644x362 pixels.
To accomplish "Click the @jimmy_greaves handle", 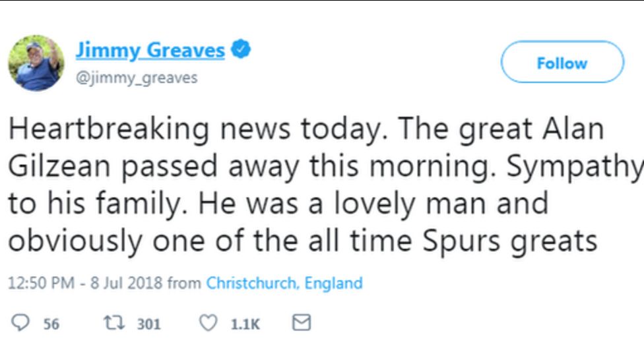I will pos(136,78).
